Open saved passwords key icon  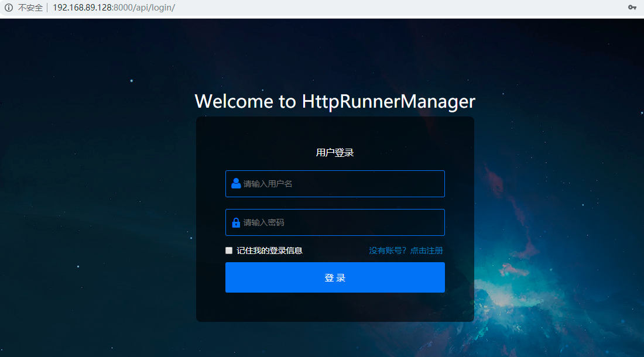click(x=632, y=8)
